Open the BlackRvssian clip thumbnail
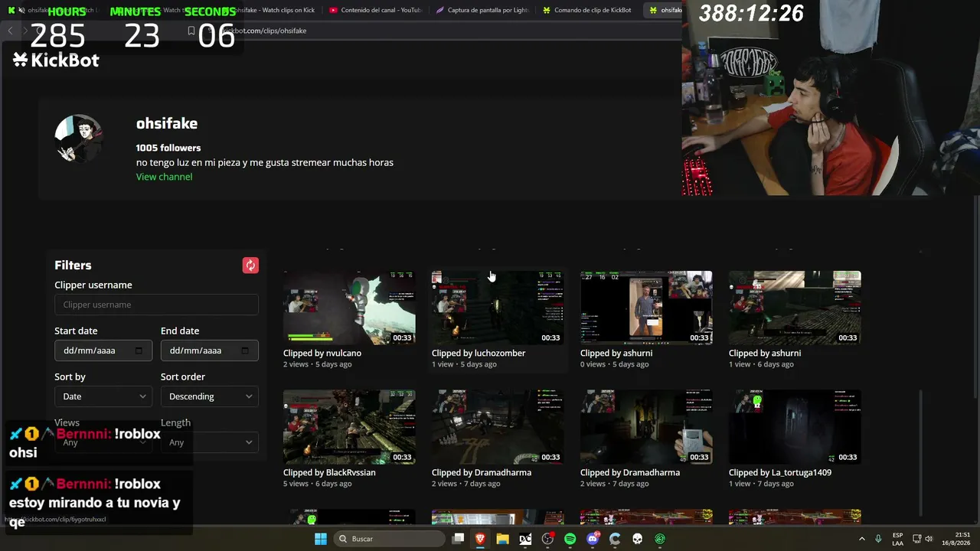 [x=349, y=427]
